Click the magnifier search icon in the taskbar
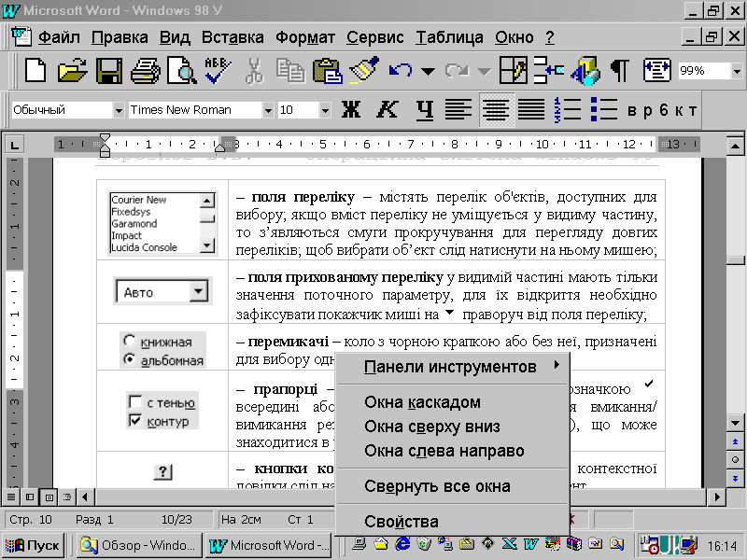The width and height of the screenshot is (747, 560). tap(617, 543)
